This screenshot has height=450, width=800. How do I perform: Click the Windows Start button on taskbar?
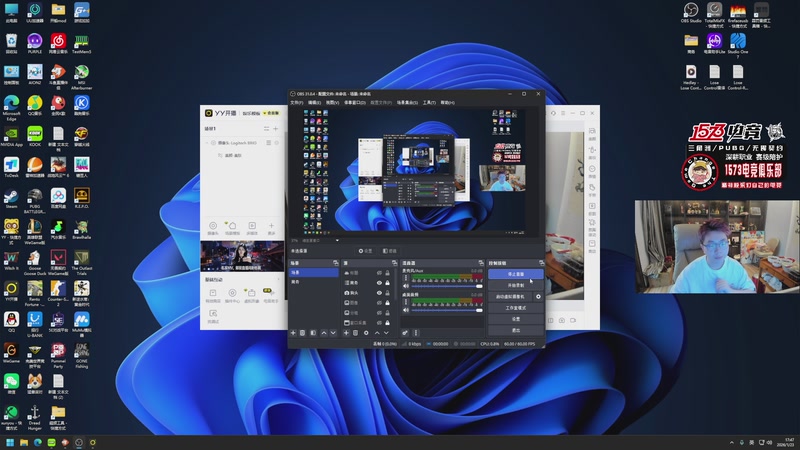pos(10,442)
